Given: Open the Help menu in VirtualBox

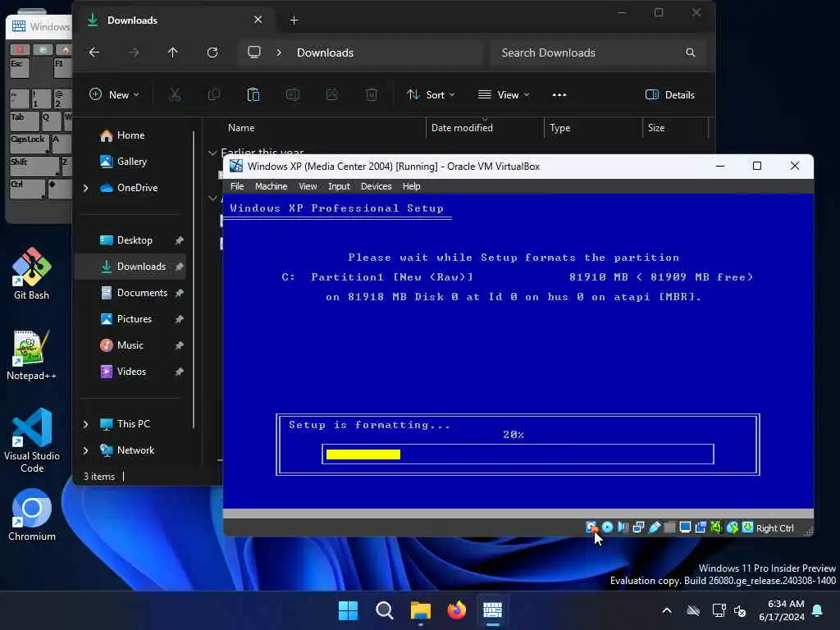Looking at the screenshot, I should click(x=412, y=186).
